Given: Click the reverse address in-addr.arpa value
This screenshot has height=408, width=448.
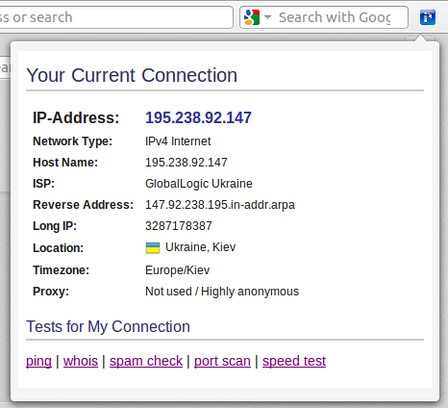Looking at the screenshot, I should [x=220, y=205].
